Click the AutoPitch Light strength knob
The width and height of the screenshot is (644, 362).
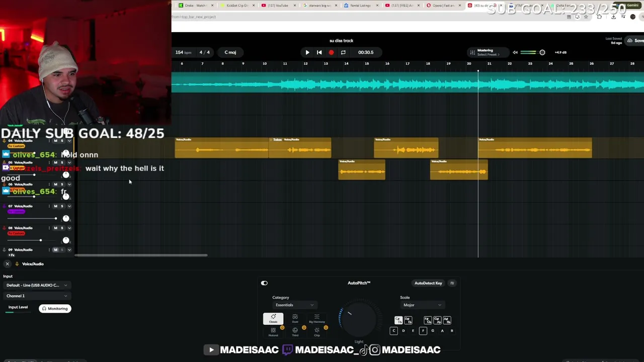click(x=358, y=319)
